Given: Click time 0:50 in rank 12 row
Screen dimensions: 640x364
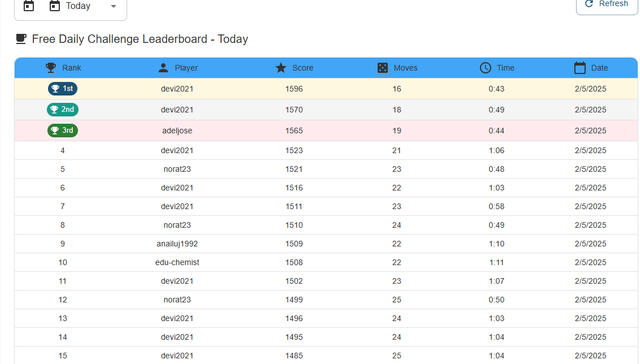Looking at the screenshot, I should click(496, 300).
